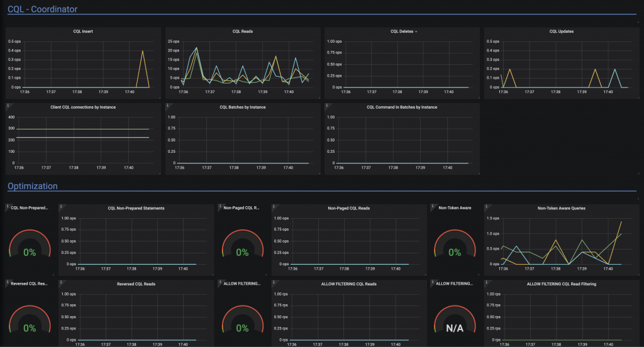Click resize handle at Non-Token Aware Queries corner
The width and height of the screenshot is (644, 347).
coord(638,274)
